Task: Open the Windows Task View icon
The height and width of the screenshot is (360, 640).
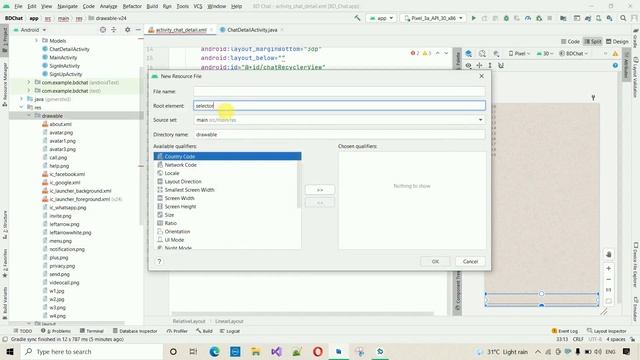Action: coord(193,351)
